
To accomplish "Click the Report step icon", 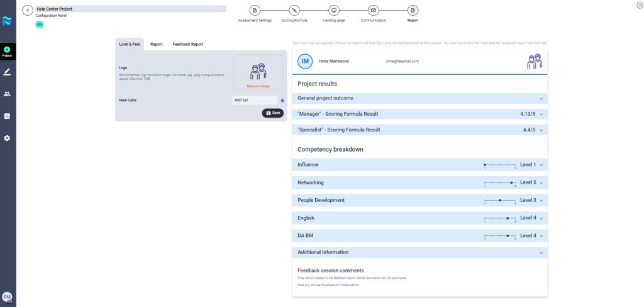I will pos(413,11).
